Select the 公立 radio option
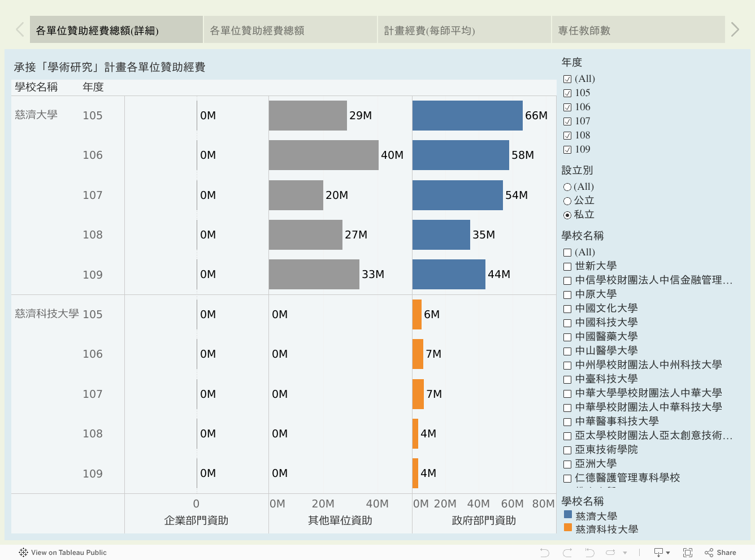This screenshot has height=560, width=755. 567,201
